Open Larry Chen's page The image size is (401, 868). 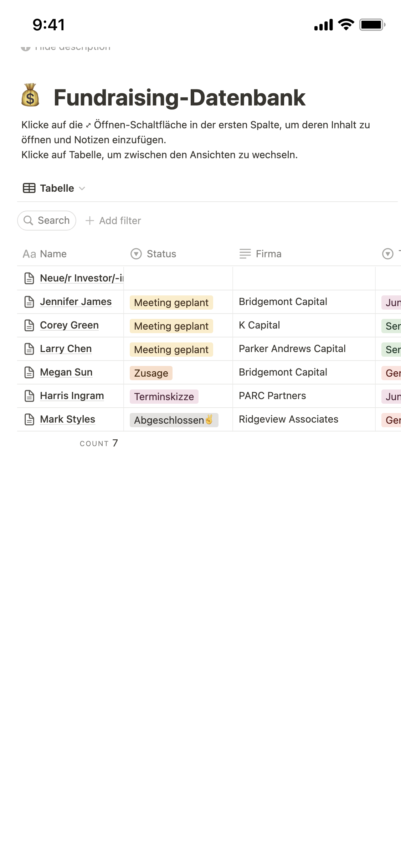(x=66, y=348)
